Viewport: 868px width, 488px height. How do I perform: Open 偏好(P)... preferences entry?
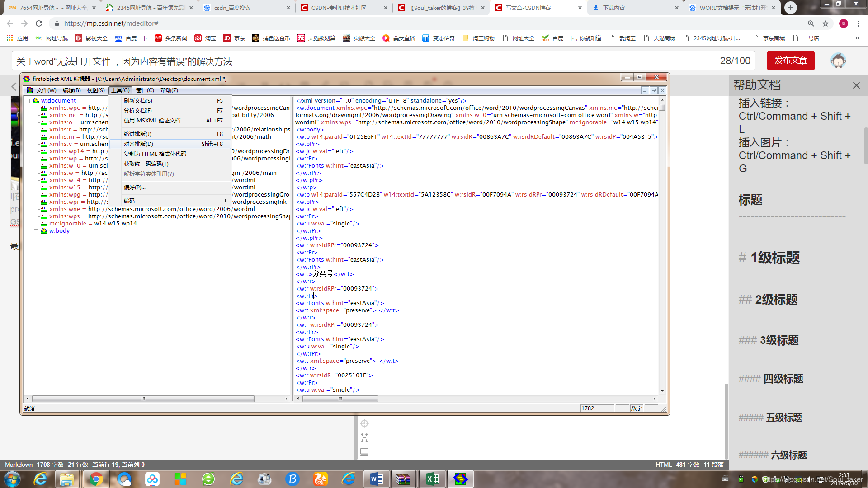tap(171, 188)
